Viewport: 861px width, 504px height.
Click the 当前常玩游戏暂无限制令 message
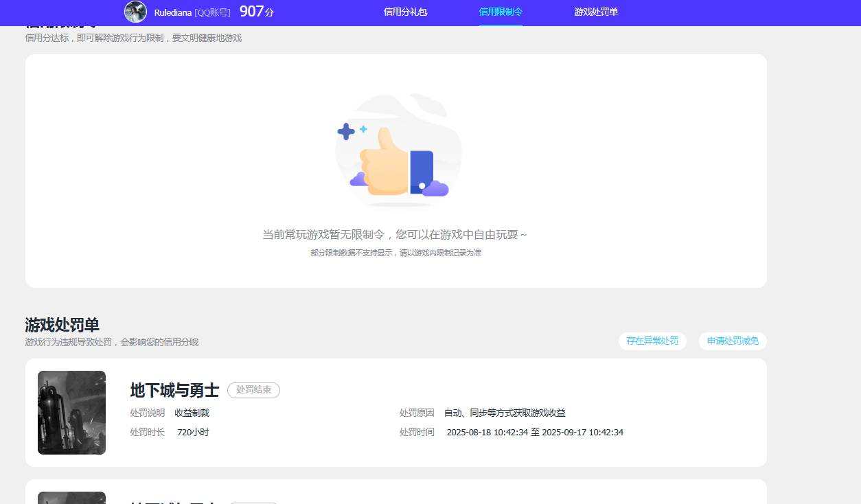click(x=395, y=235)
